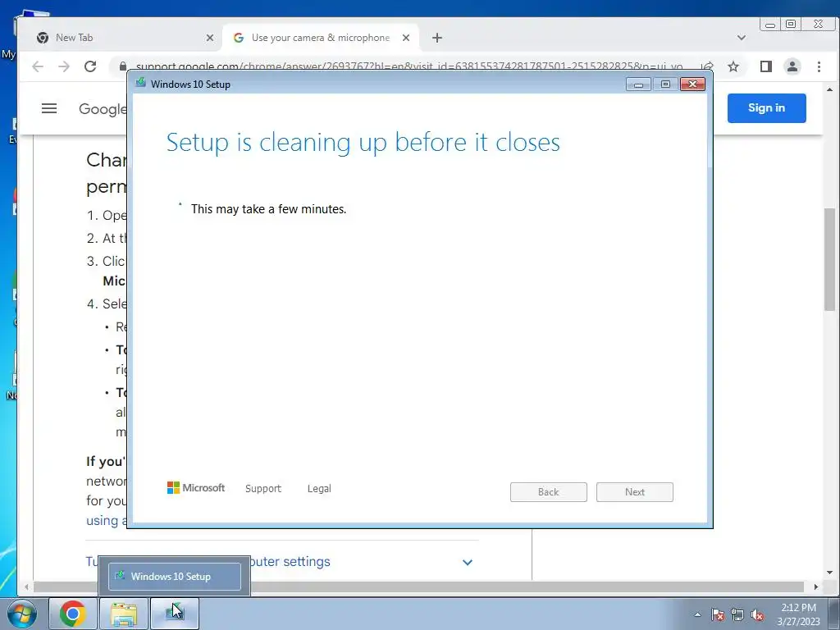The height and width of the screenshot is (630, 840).
Task: Click the Chrome horizontal scrollbar thumb
Action: click(x=419, y=587)
